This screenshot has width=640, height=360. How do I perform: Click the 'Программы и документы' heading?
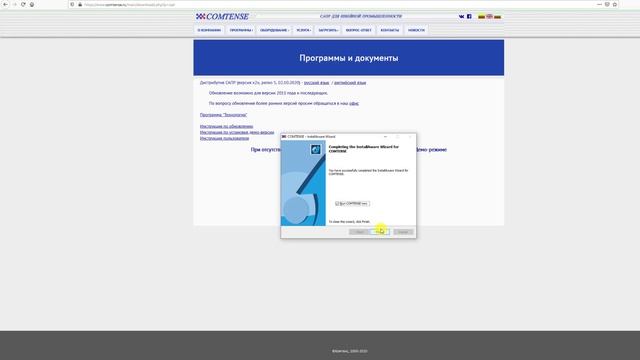pos(349,58)
